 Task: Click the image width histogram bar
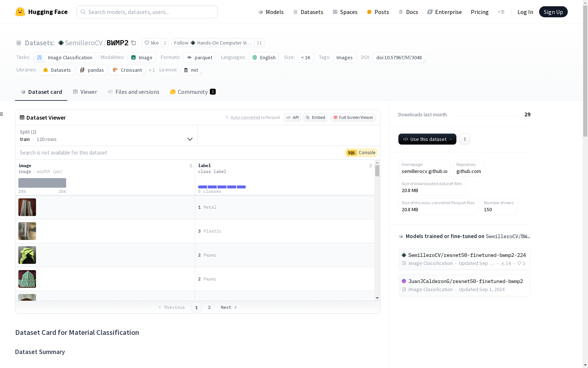(42, 183)
